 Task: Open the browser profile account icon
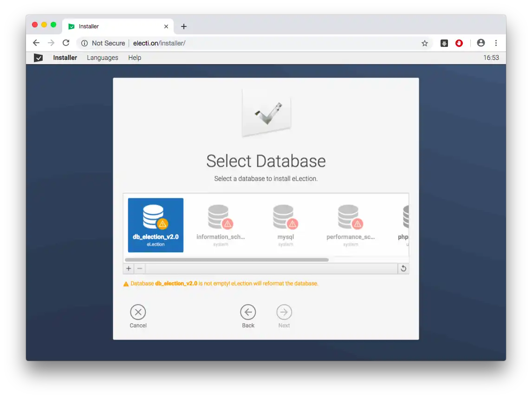point(481,43)
